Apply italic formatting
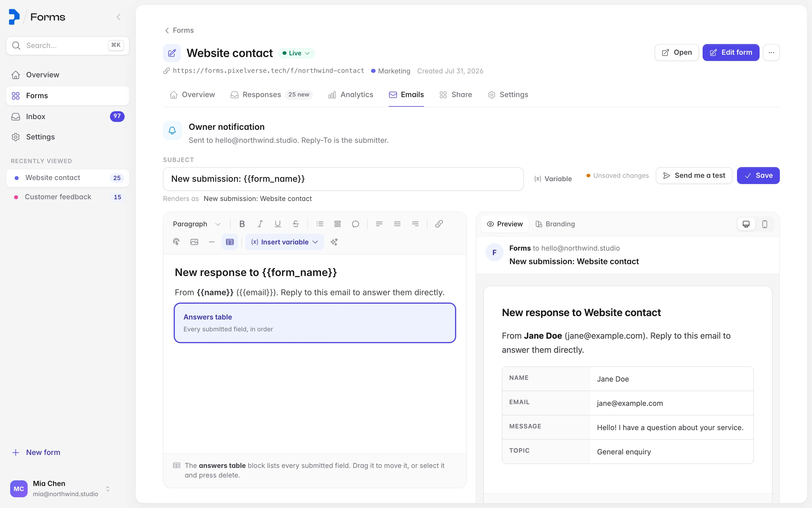Viewport: 812px width, 508px height. coord(260,224)
